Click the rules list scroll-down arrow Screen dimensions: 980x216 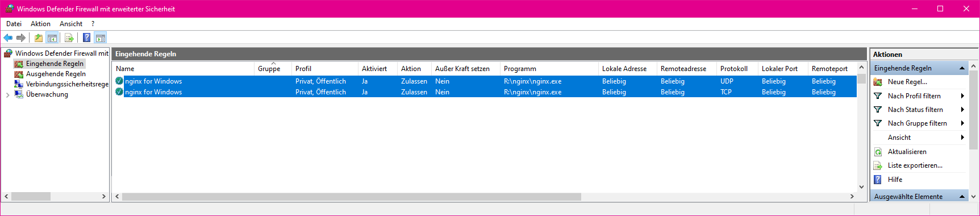[861, 186]
